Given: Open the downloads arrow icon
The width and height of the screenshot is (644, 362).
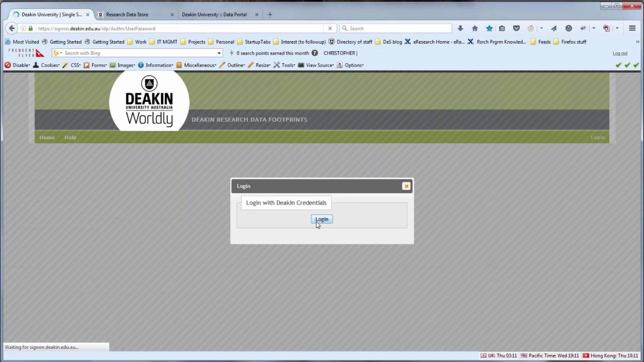Looking at the screenshot, I should pyautogui.click(x=460, y=29).
